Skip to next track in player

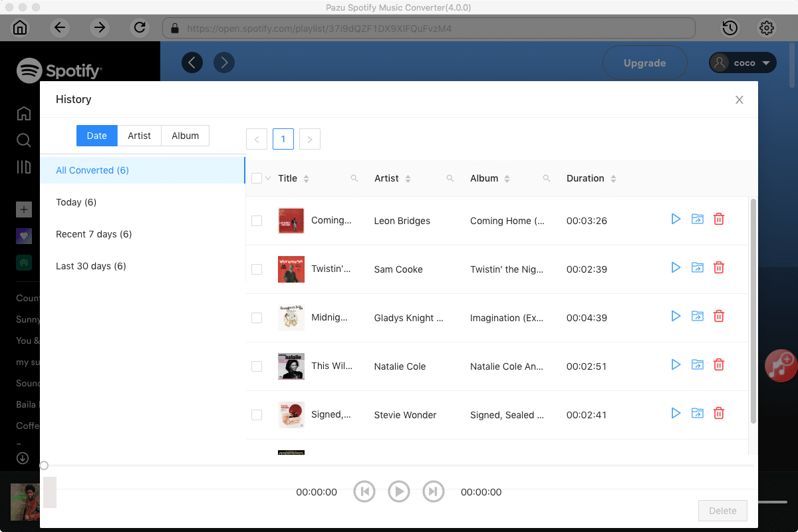[x=433, y=491]
